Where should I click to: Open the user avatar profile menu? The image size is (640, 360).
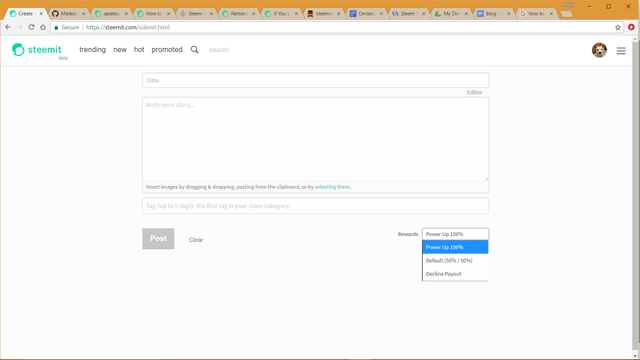pos(599,50)
